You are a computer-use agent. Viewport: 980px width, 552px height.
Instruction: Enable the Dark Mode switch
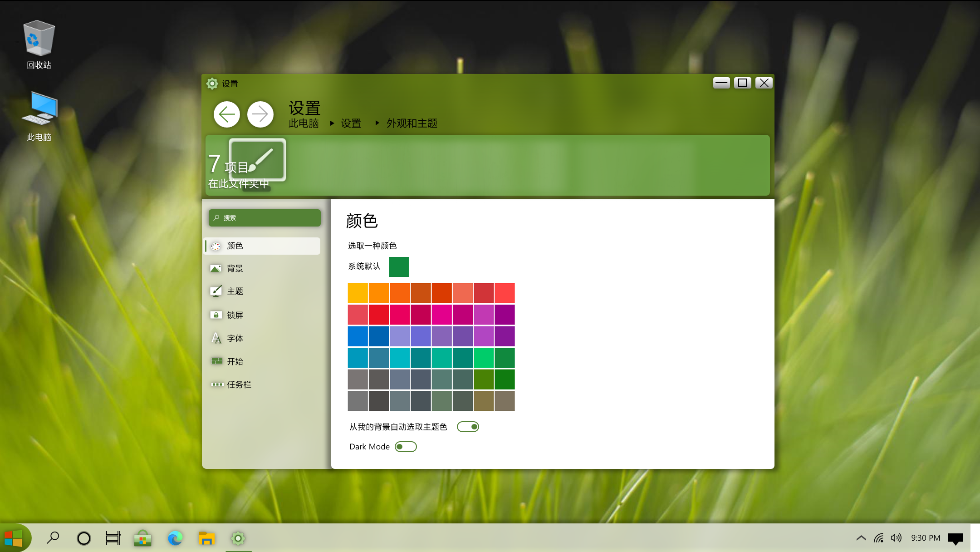(406, 447)
